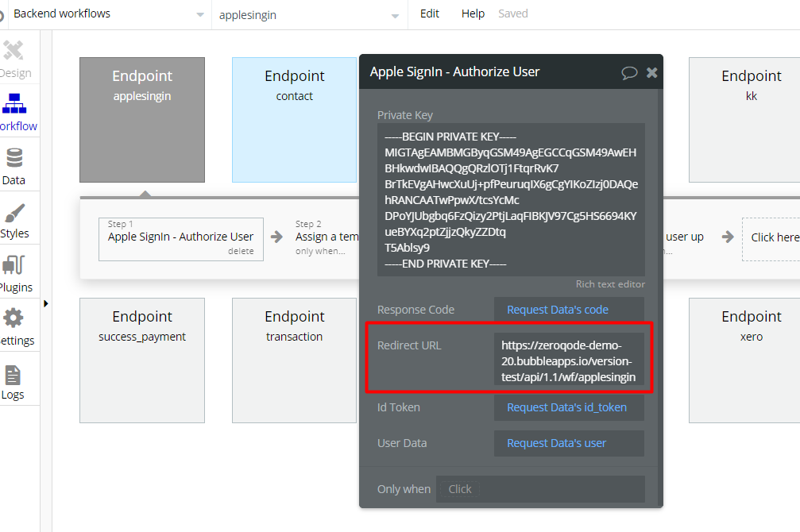Image resolution: width=800 pixels, height=532 pixels.
Task: Expand the applesingin workflow dropdown
Action: tap(395, 17)
